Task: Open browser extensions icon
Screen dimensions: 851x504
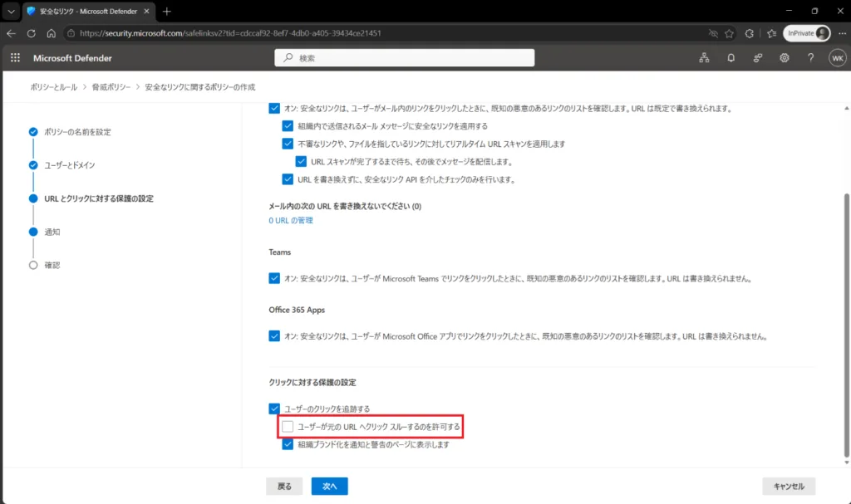Action: [749, 33]
